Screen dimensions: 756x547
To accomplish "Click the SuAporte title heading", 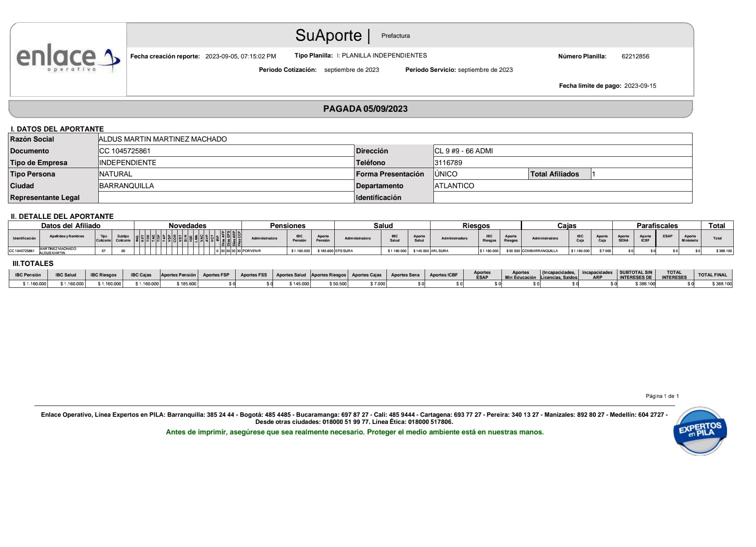I will (x=328, y=36).
